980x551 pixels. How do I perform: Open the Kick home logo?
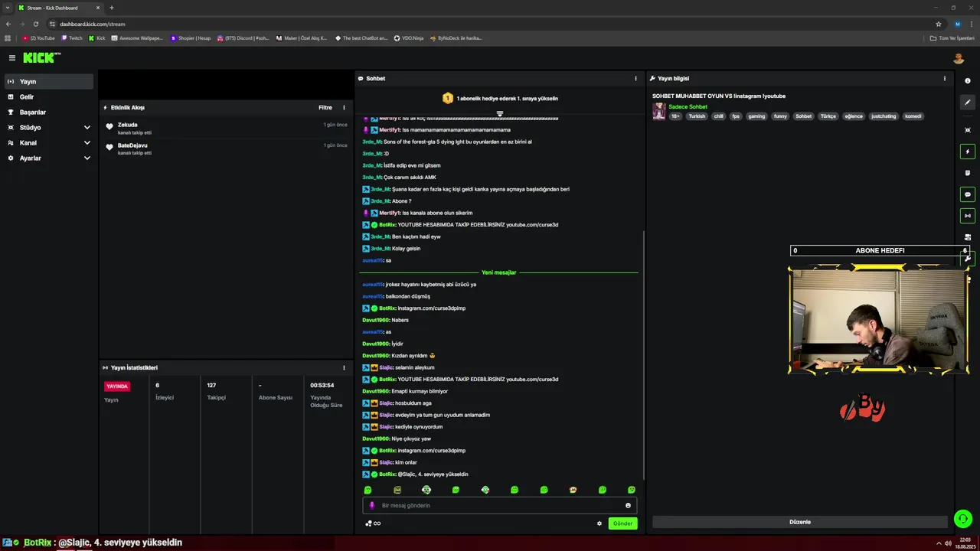click(x=41, y=58)
